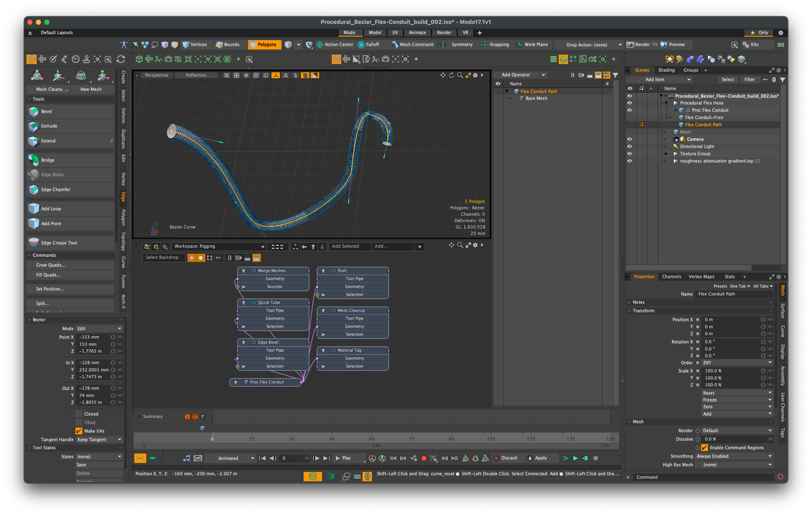
Task: Toggle visibility of Texture Group
Action: coord(629,154)
